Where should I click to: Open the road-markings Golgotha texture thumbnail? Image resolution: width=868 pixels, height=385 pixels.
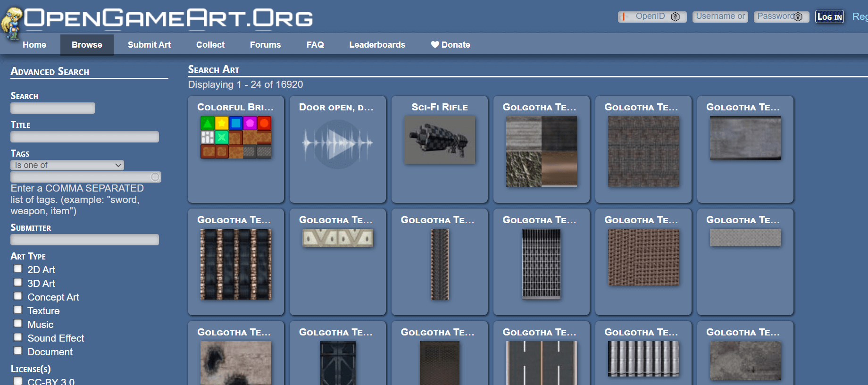(x=541, y=362)
